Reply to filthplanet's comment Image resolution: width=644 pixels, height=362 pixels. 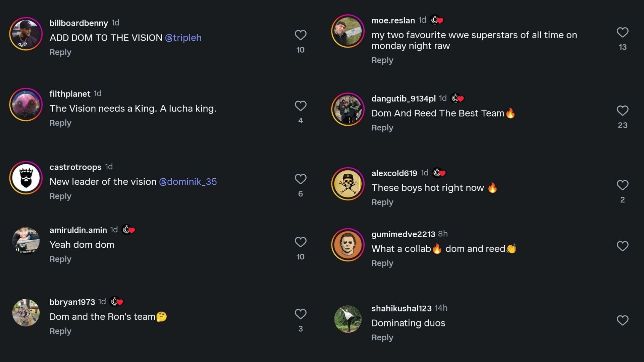60,123
